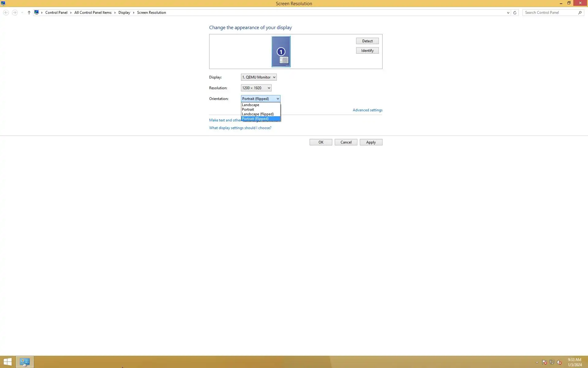Click the Apply button
588x368 pixels.
pos(371,142)
